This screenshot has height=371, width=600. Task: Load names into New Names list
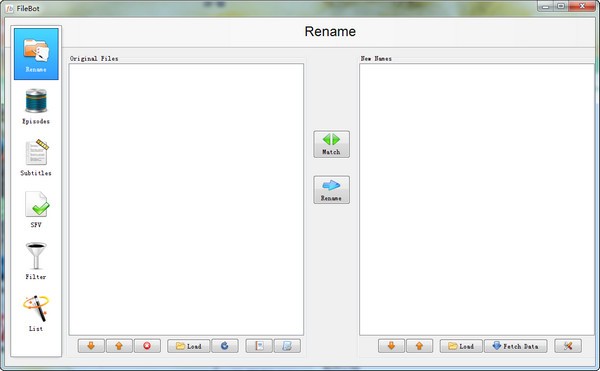point(461,346)
